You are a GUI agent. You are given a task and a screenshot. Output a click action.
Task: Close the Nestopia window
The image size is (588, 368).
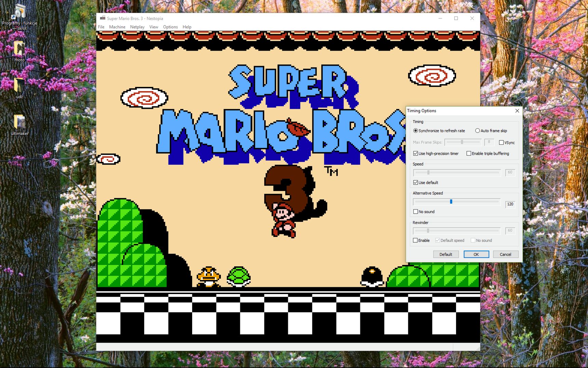pyautogui.click(x=472, y=18)
